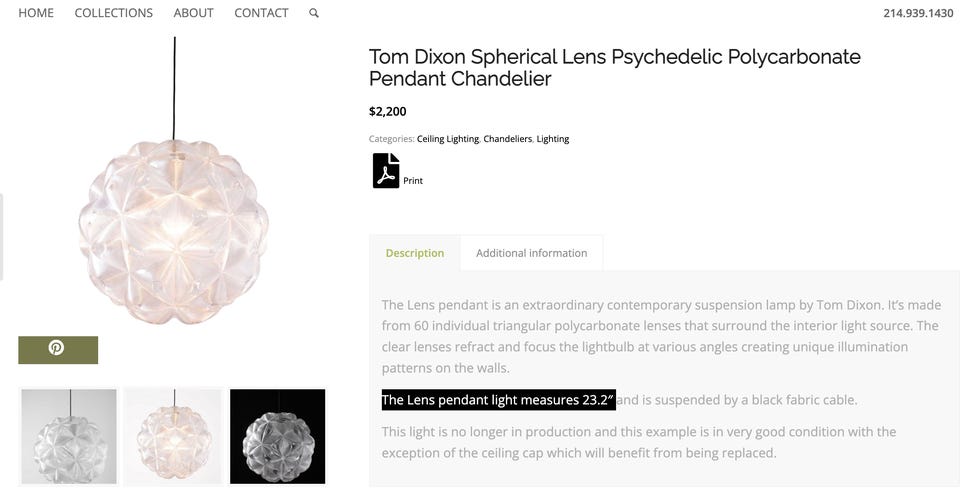This screenshot has width=960, height=489.
Task: Call the phone number 214.939.1430
Action: [918, 13]
